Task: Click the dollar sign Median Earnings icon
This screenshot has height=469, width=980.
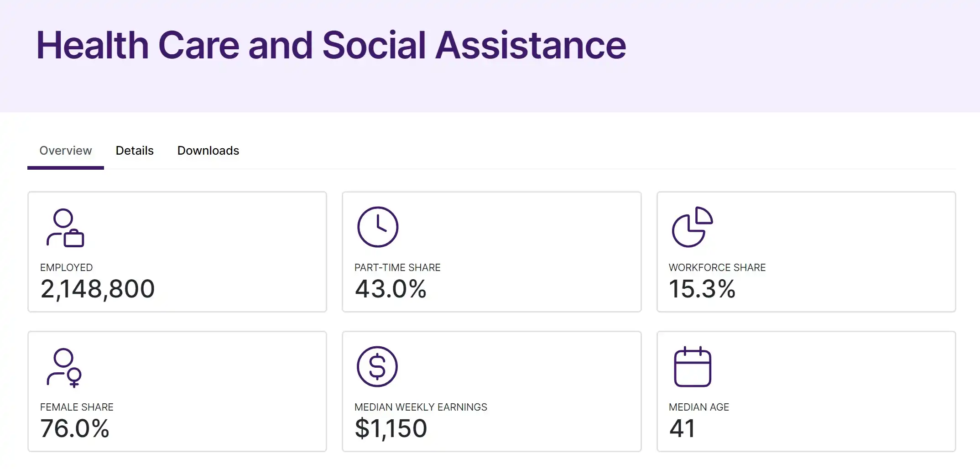Action: (x=377, y=367)
